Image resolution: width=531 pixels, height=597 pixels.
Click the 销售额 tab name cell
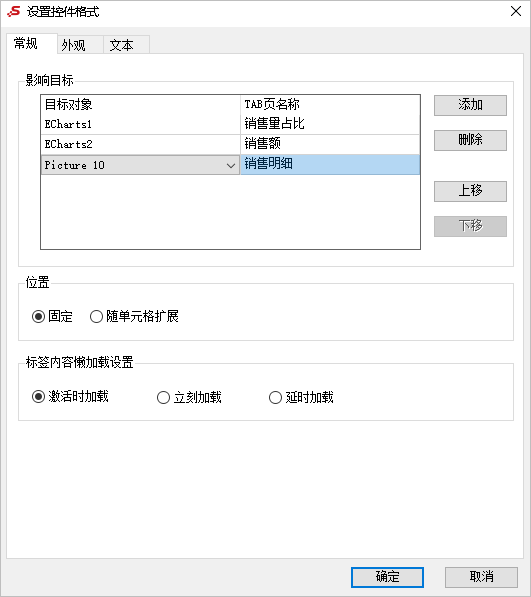(330, 144)
